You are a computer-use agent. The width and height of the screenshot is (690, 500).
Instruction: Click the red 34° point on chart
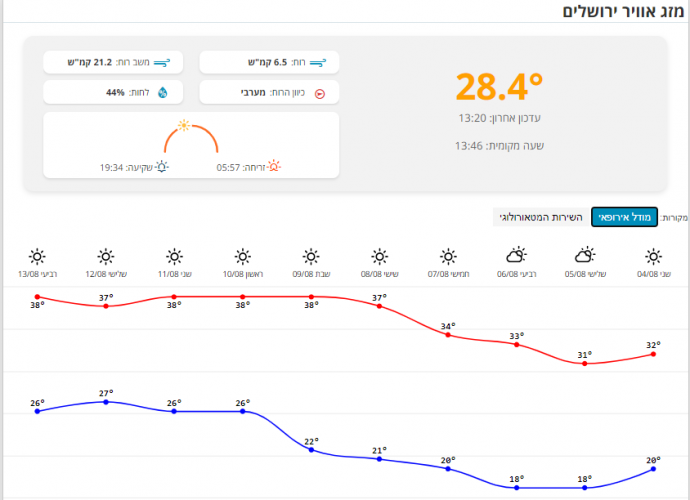click(448, 335)
